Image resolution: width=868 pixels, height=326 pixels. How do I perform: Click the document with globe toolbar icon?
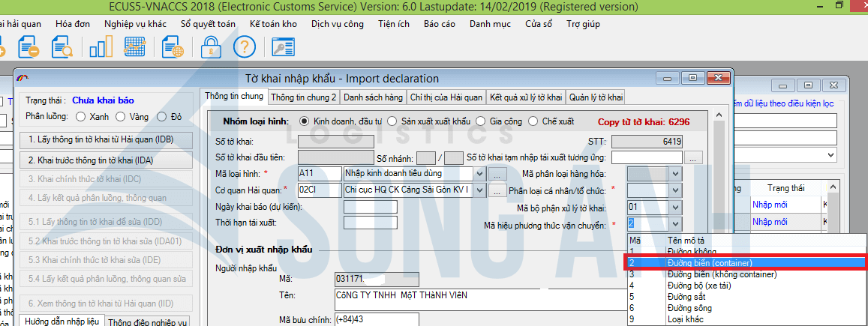[x=173, y=47]
